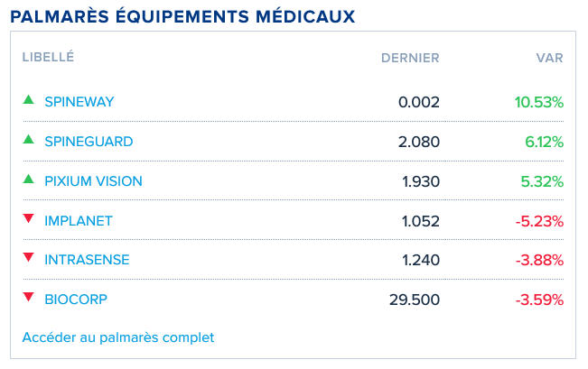Open the SPINEGUARD stock page

89,142
